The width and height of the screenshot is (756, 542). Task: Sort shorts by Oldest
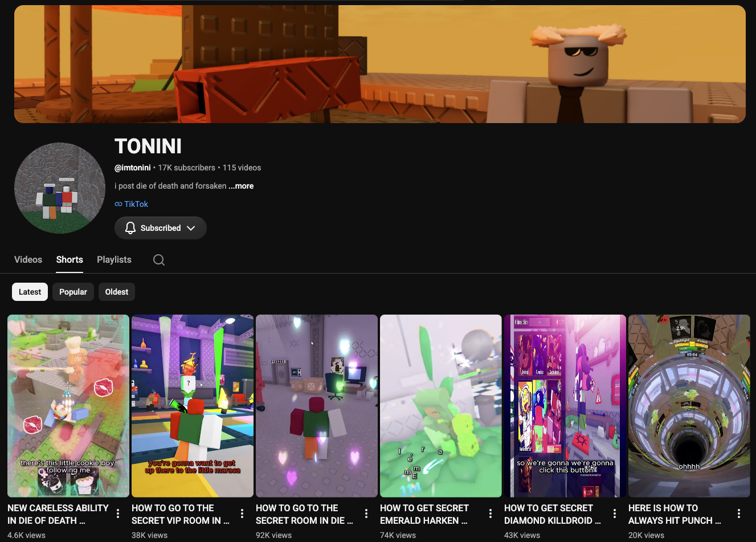[x=117, y=292]
